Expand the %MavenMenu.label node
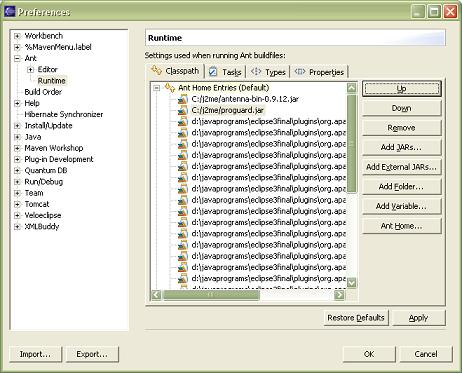The width and height of the screenshot is (462, 373). (x=17, y=47)
